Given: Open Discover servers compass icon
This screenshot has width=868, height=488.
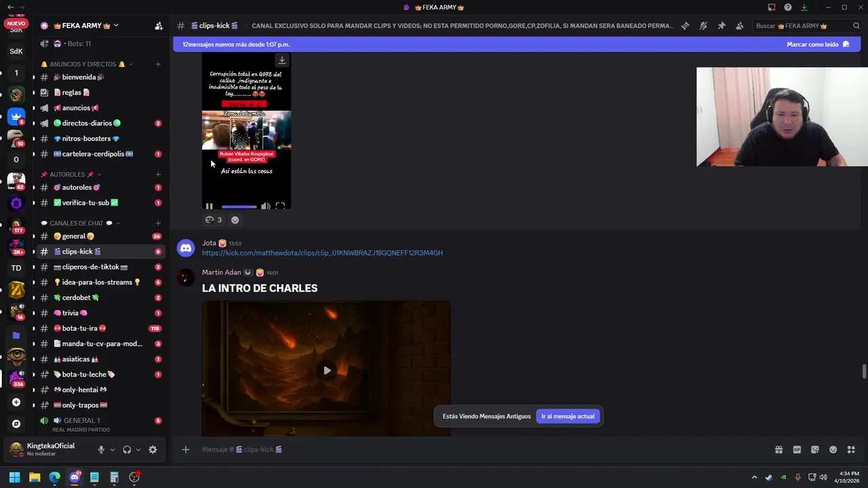Looking at the screenshot, I should (16, 424).
